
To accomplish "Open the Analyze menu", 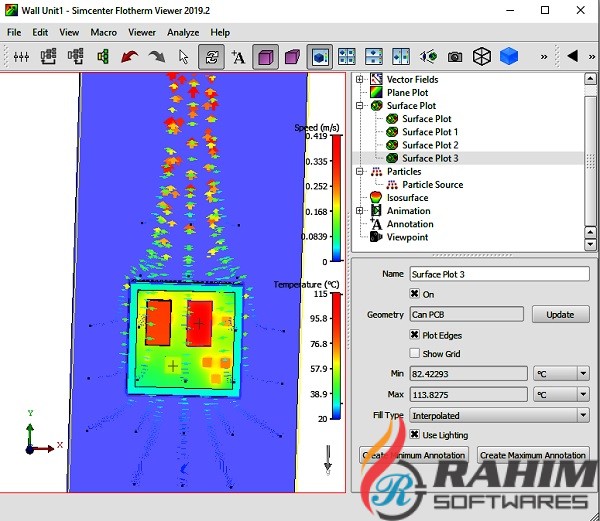I will click(183, 33).
